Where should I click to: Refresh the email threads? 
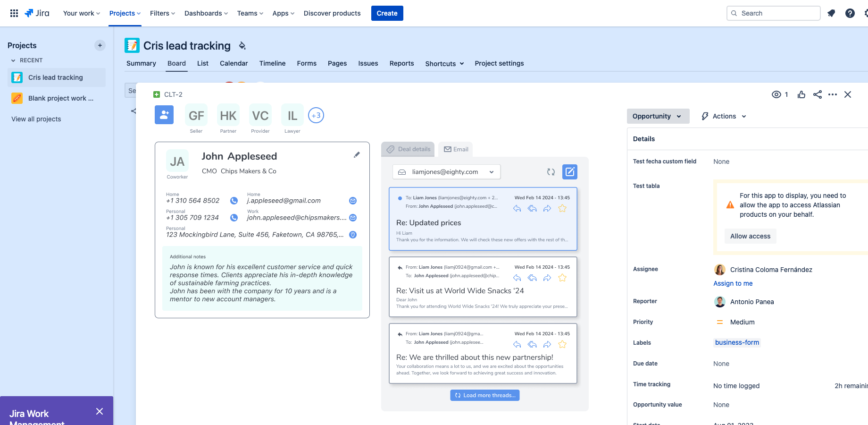pos(551,172)
